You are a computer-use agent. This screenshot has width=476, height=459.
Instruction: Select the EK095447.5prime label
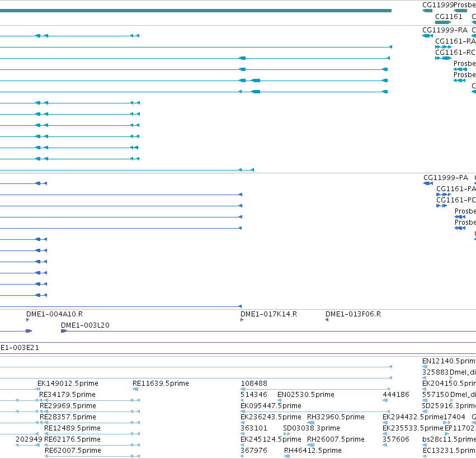pyautogui.click(x=271, y=405)
